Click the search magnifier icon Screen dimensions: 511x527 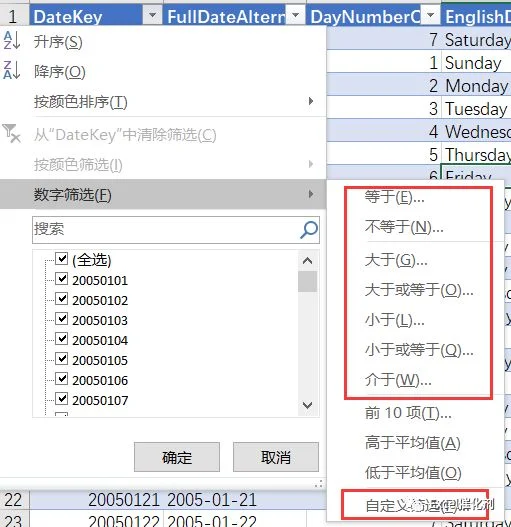309,230
